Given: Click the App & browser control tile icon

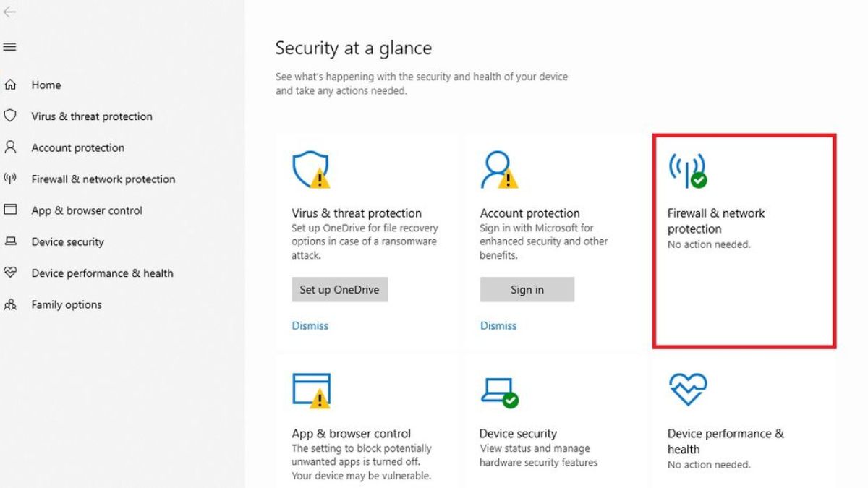Looking at the screenshot, I should [x=310, y=390].
